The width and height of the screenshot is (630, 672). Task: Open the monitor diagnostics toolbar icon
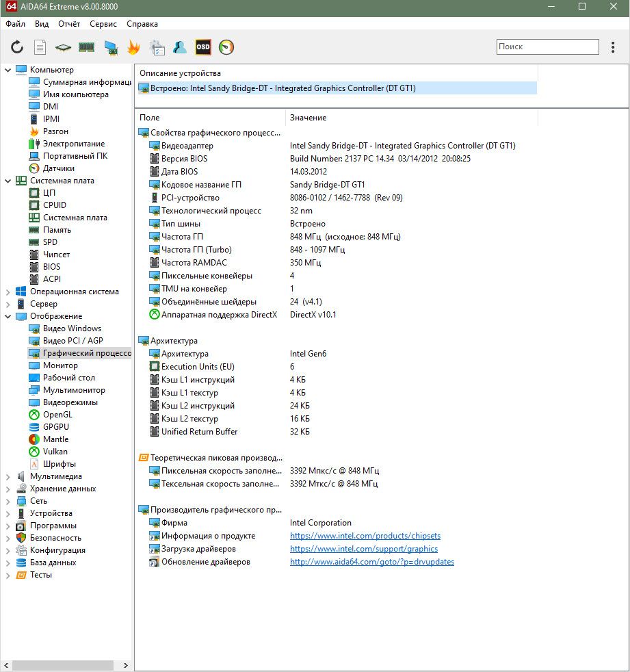(111, 47)
